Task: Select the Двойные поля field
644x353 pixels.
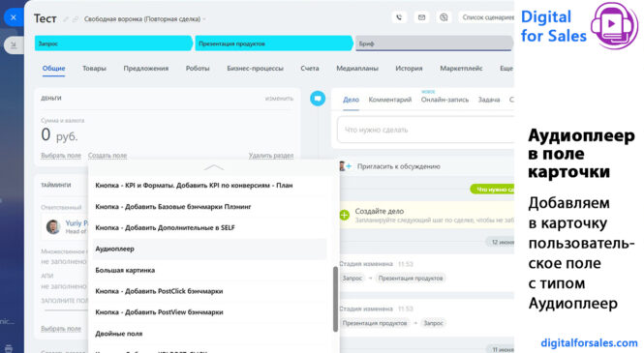Action: click(x=209, y=334)
